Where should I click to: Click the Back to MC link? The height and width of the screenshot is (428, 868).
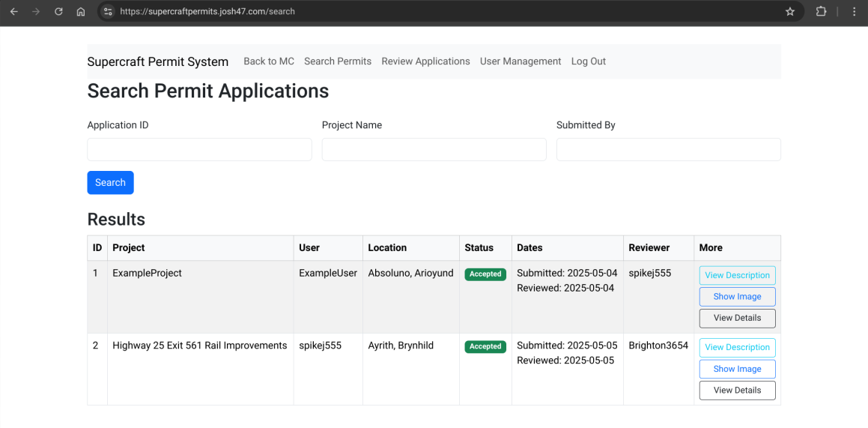tap(269, 61)
